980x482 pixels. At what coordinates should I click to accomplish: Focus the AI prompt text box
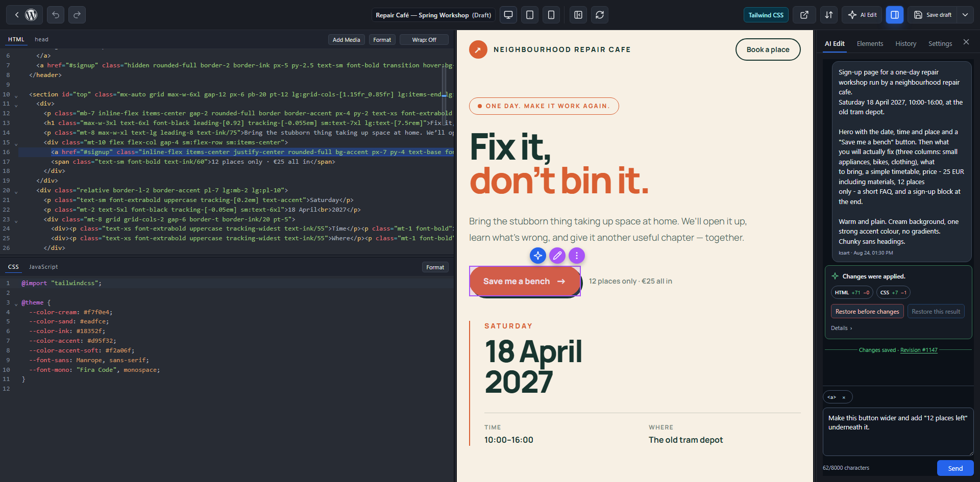[898, 432]
